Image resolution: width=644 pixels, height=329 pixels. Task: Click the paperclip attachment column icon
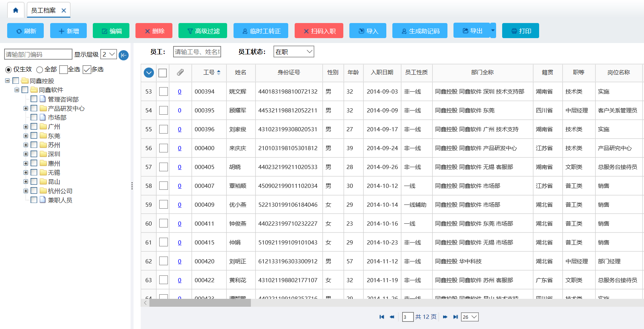tap(180, 72)
